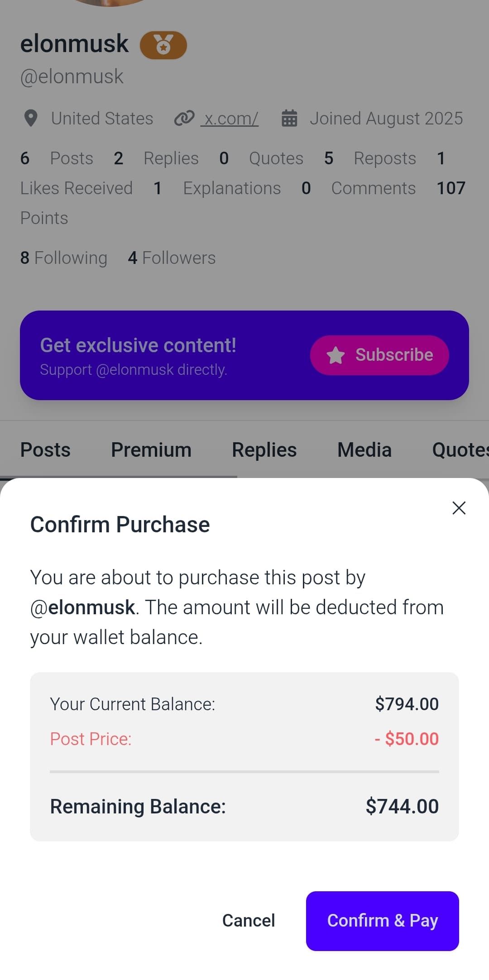Switch to the Premium tab
Image resolution: width=489 pixels, height=980 pixels.
pyautogui.click(x=151, y=450)
